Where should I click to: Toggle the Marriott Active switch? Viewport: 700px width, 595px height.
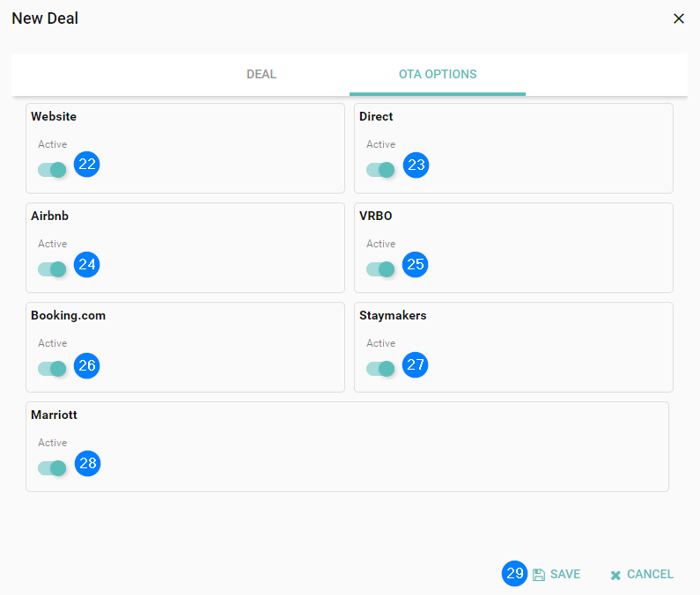coord(52,468)
